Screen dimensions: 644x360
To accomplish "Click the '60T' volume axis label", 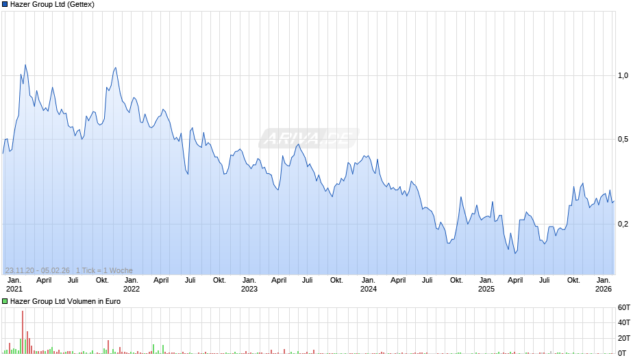I will [x=624, y=307].
